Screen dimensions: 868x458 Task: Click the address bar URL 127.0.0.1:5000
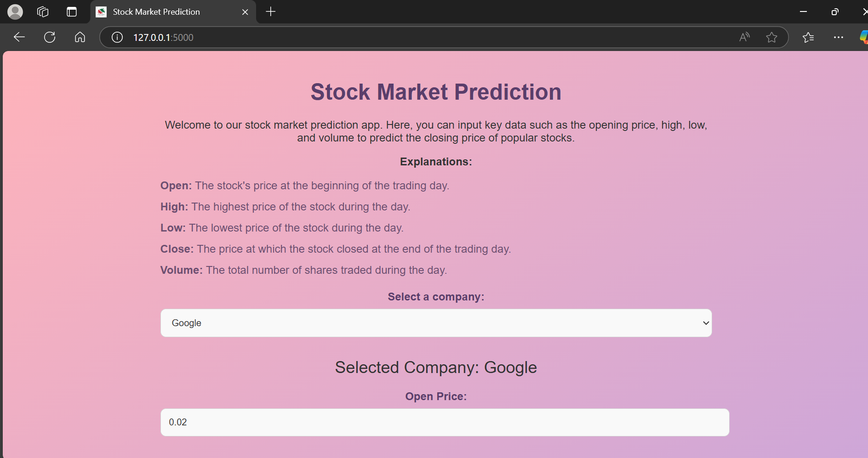tap(163, 37)
